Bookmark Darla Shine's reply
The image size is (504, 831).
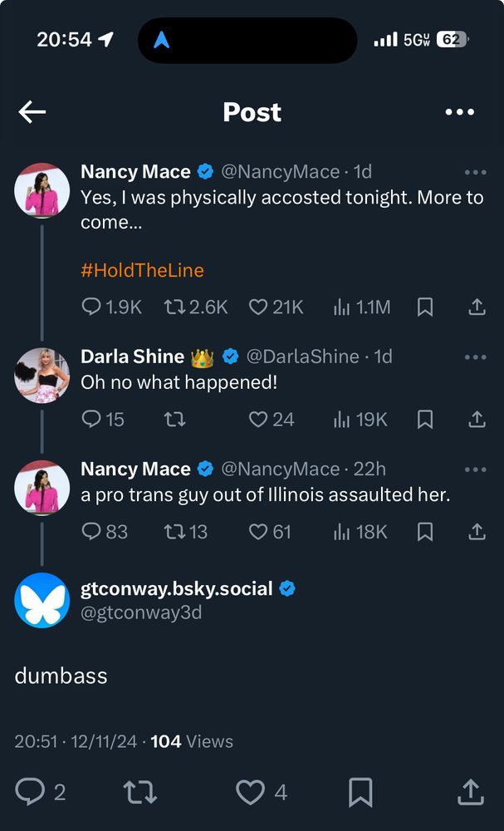click(424, 420)
